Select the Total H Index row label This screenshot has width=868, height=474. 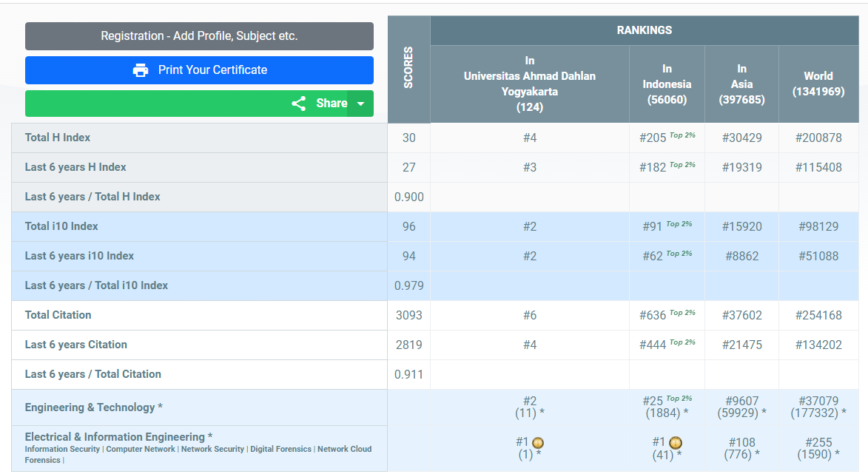click(58, 138)
